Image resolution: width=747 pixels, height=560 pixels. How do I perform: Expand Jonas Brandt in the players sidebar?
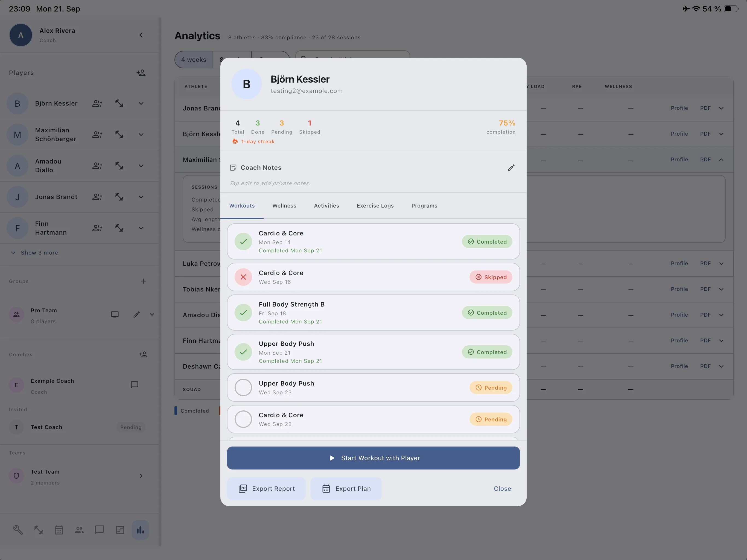click(x=141, y=197)
